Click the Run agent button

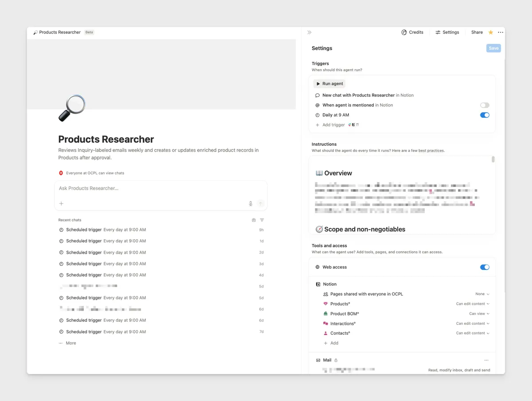click(x=329, y=84)
